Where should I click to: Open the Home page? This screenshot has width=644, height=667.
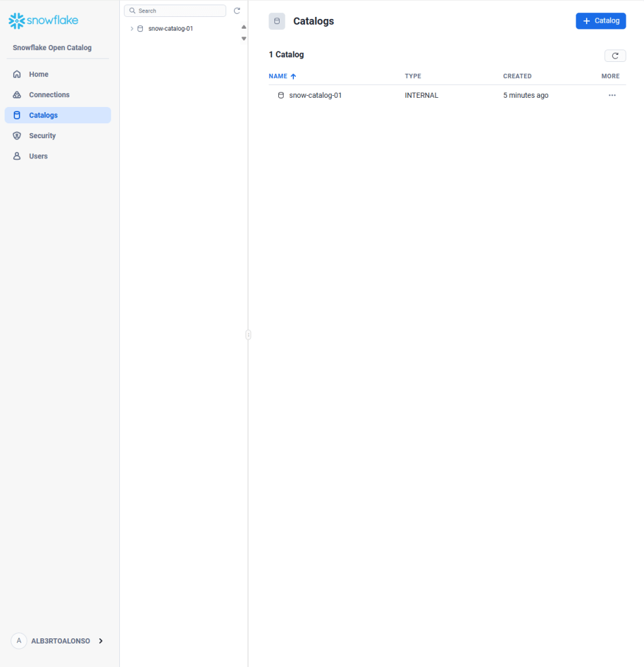coord(38,74)
